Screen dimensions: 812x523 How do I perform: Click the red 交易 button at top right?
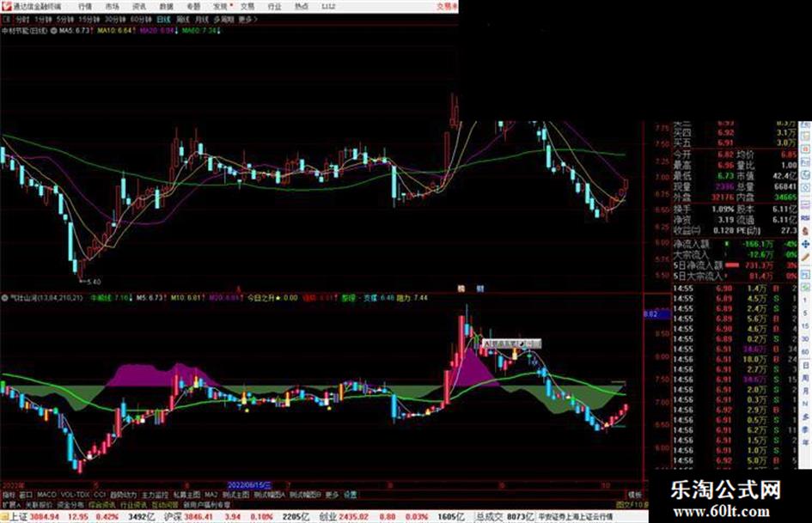pyautogui.click(x=447, y=7)
